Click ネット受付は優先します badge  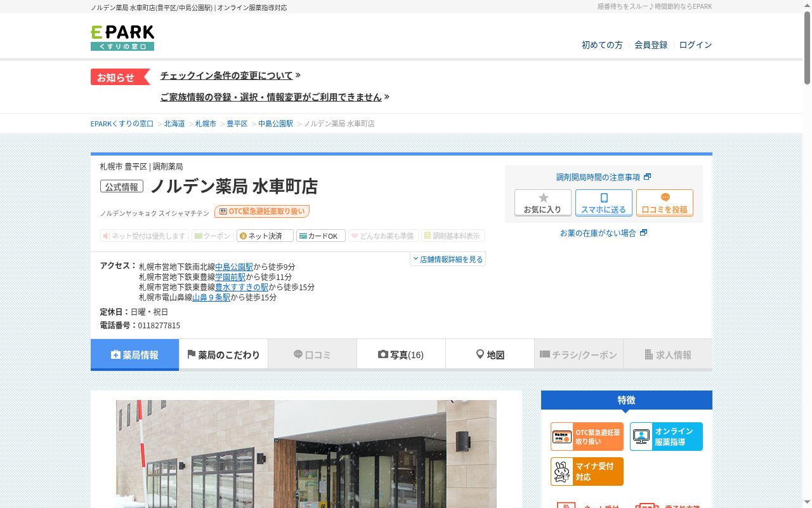pos(145,236)
